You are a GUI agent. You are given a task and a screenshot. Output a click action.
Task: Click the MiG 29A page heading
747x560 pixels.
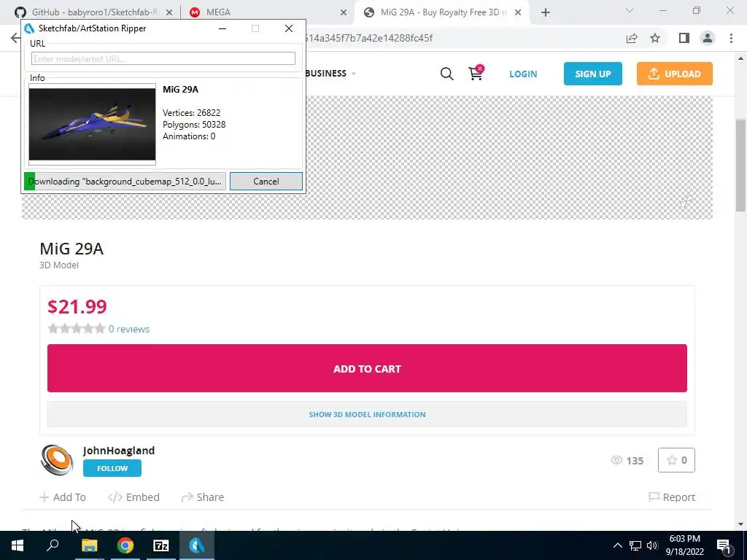(x=71, y=249)
